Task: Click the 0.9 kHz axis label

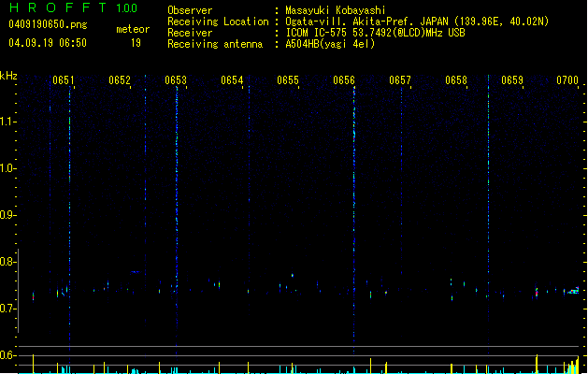Action: [x=7, y=215]
